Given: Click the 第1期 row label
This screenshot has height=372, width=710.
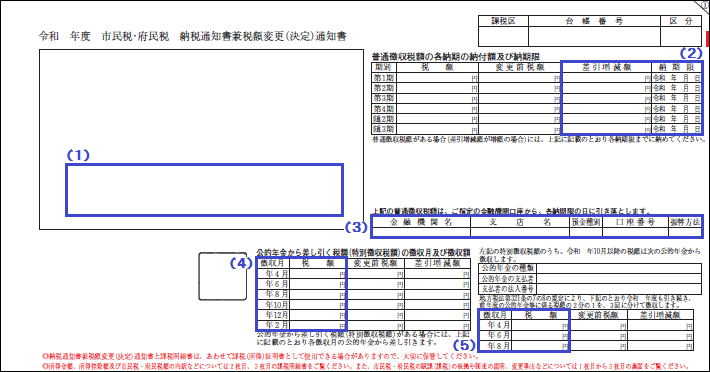Looking at the screenshot, I should click(x=383, y=77).
